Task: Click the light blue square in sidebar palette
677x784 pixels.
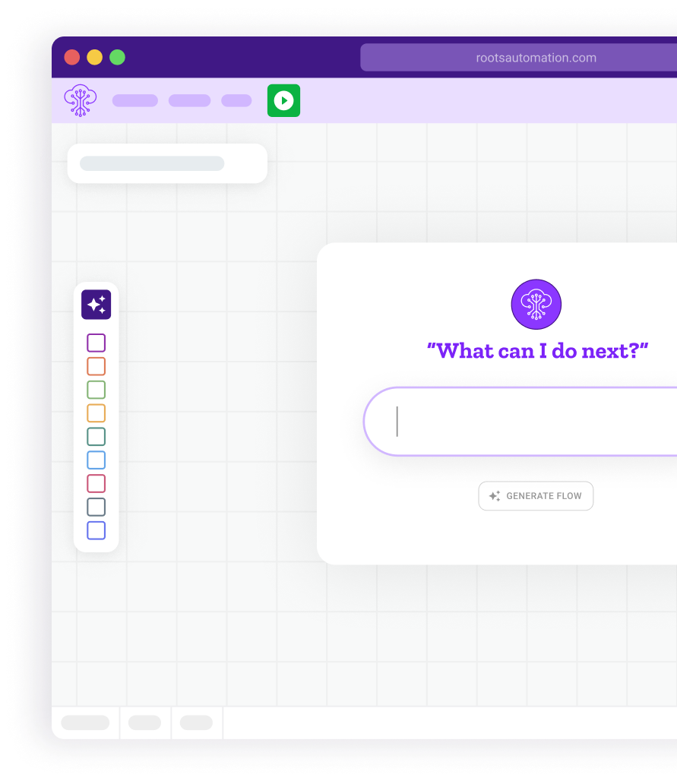Action: pos(96,460)
